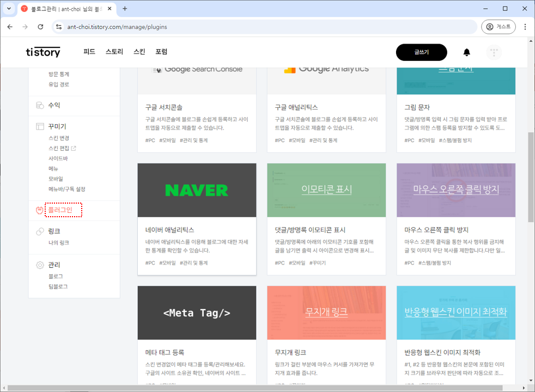Open the 스토리 menu
Viewport: 535px width, 392px height.
pos(114,52)
